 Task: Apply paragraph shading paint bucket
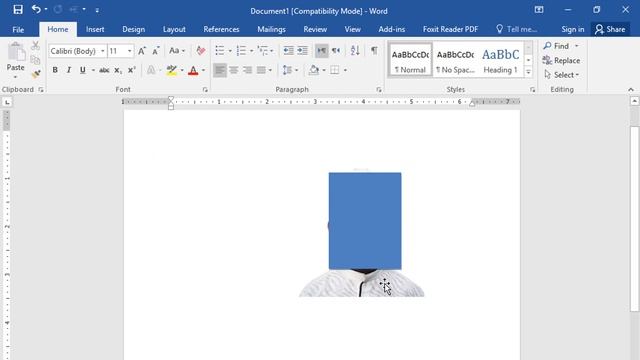click(314, 70)
